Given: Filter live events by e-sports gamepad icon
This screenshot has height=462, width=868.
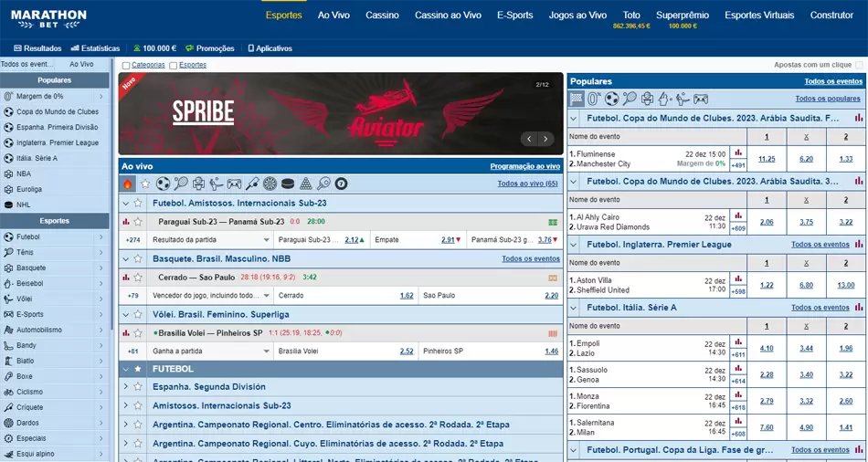Looking at the screenshot, I should [234, 184].
